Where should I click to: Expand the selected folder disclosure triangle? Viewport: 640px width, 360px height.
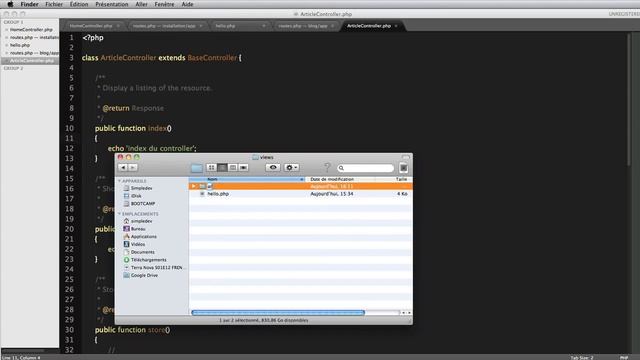(193, 186)
